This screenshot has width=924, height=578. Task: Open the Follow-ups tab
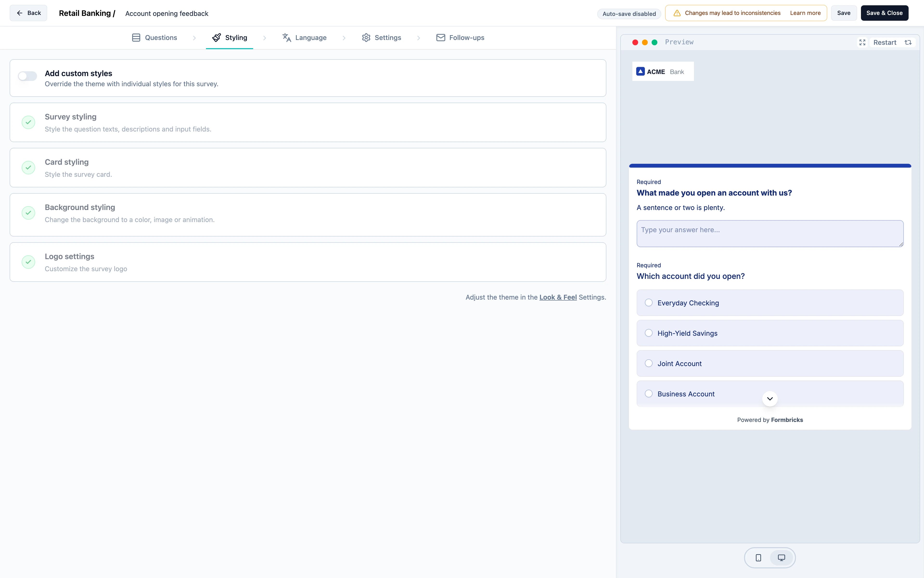pyautogui.click(x=460, y=38)
